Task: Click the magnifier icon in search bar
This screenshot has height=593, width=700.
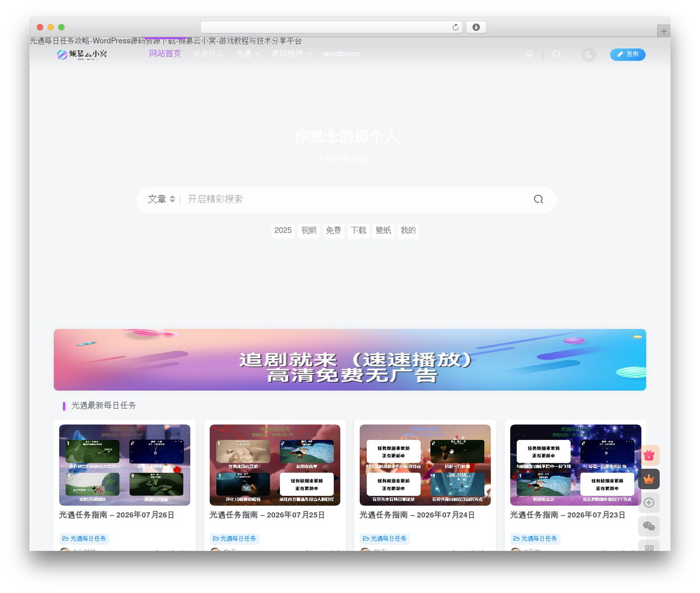Action: (538, 199)
